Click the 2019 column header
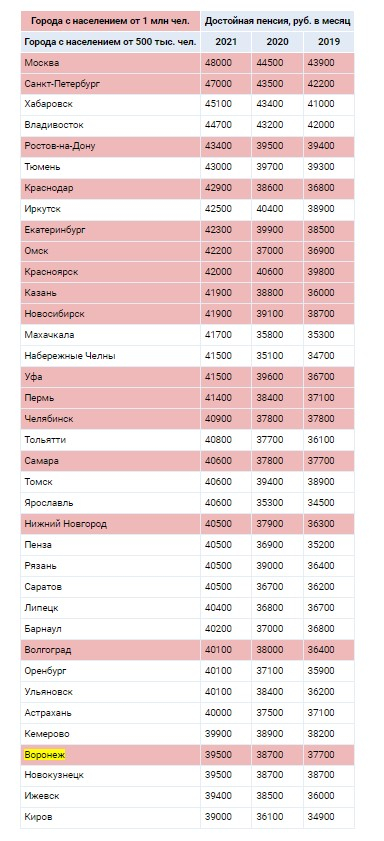Viewport: 384px width, 841px height. coord(329,42)
